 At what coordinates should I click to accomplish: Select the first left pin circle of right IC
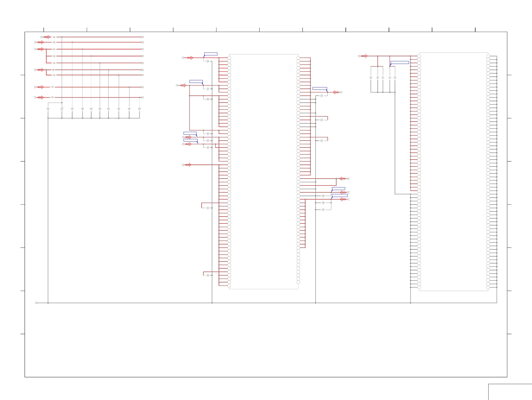(x=419, y=56)
